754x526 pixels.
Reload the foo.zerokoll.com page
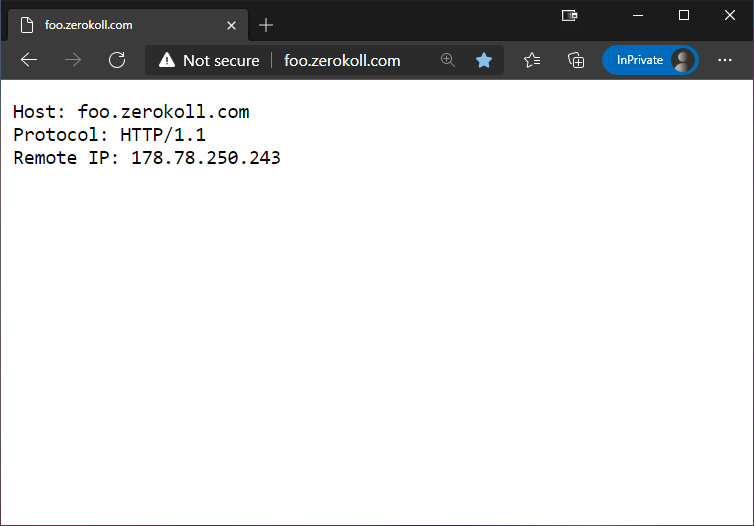tap(117, 60)
